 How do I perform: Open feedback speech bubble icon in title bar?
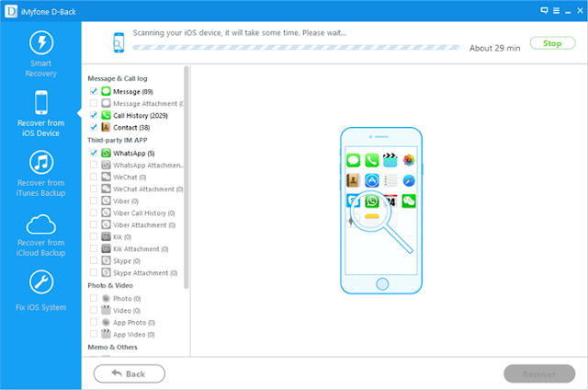tap(544, 10)
